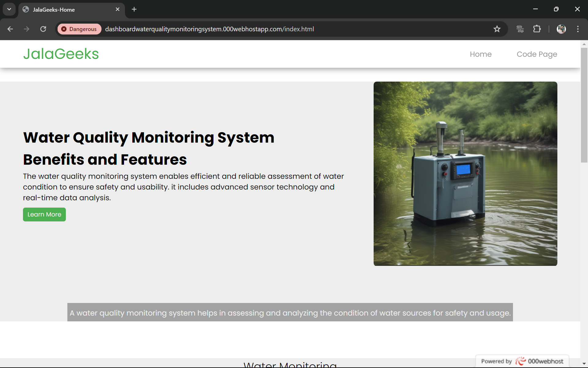588x368 pixels.
Task: Click the Dangerous site warning chip
Action: pos(79,29)
